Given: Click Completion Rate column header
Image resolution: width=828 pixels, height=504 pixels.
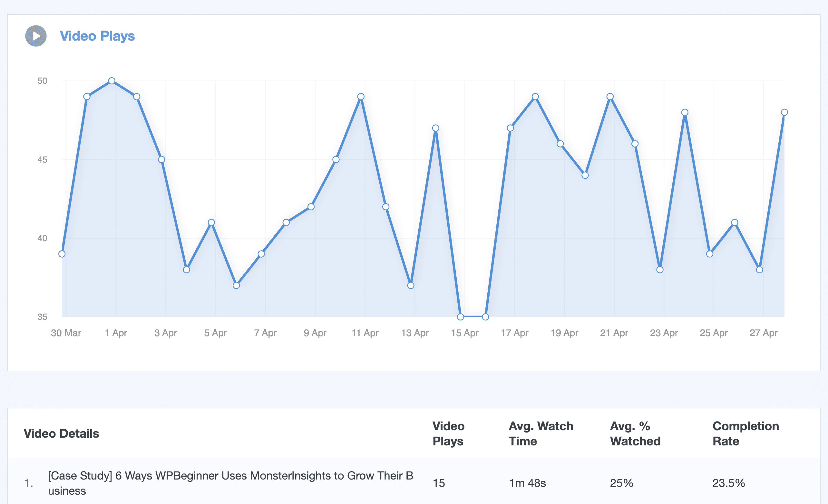Looking at the screenshot, I should pos(745,433).
